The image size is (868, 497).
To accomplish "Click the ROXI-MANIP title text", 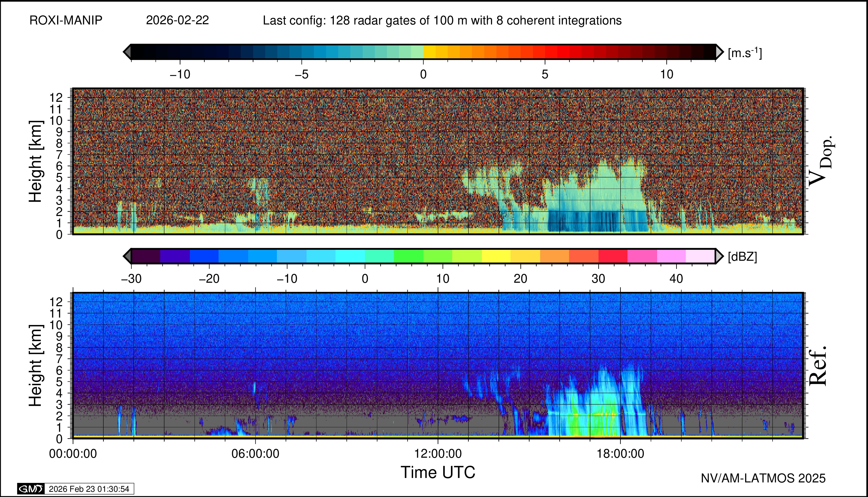I will tap(66, 21).
